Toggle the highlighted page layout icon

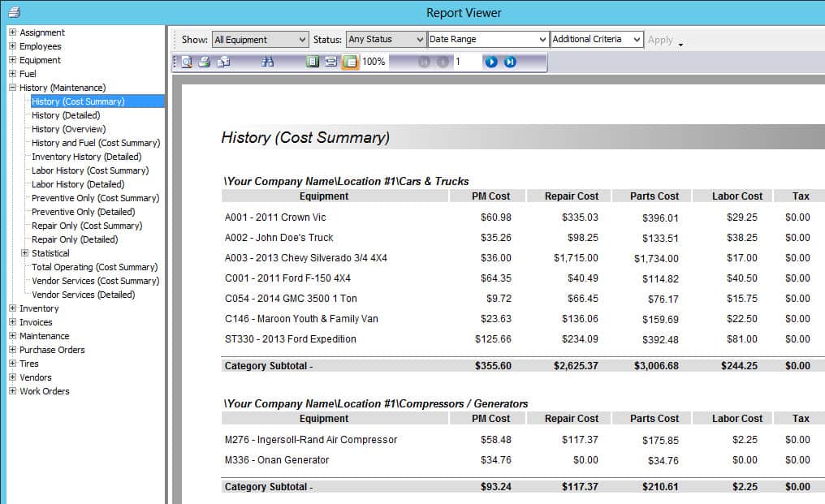click(350, 62)
